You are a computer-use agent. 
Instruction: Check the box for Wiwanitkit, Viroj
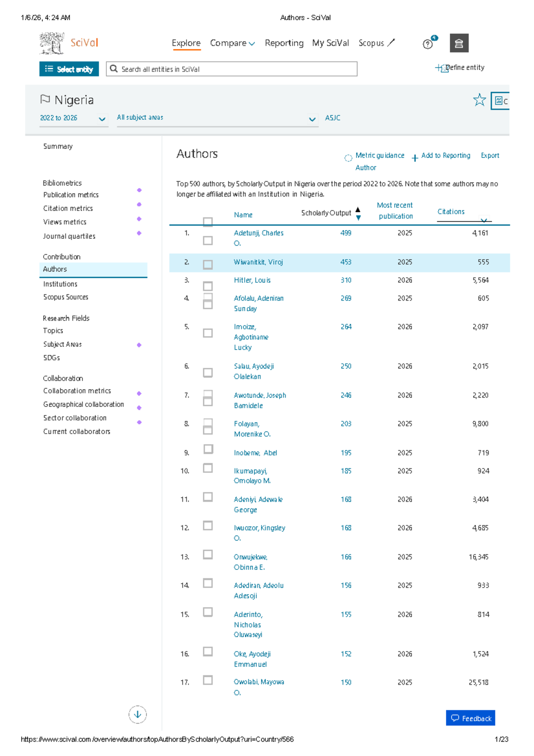point(207,264)
